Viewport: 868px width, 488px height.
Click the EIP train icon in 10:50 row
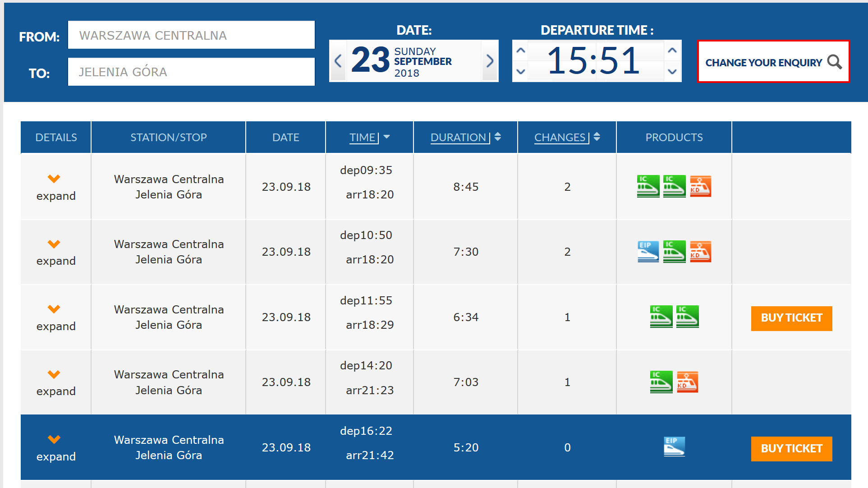point(648,252)
